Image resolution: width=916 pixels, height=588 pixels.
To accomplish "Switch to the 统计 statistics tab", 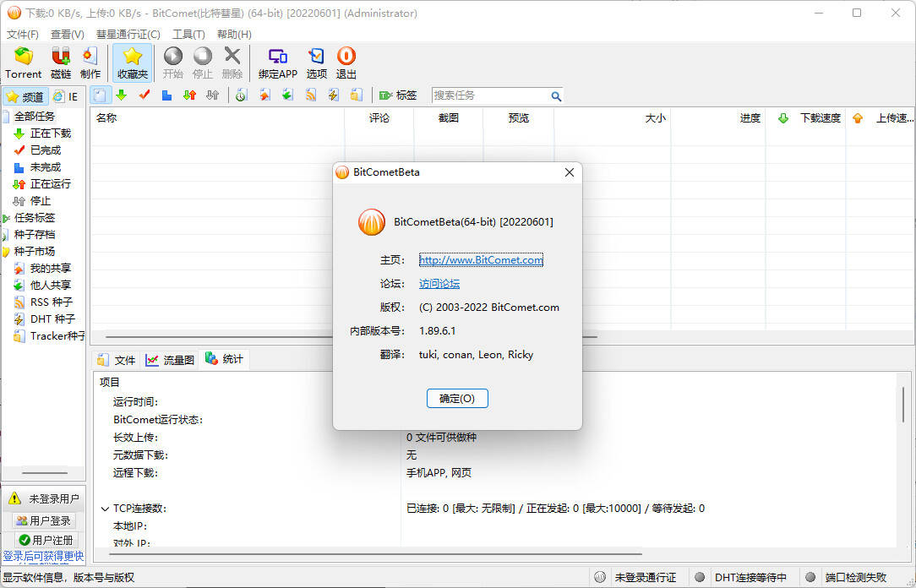I will click(224, 359).
